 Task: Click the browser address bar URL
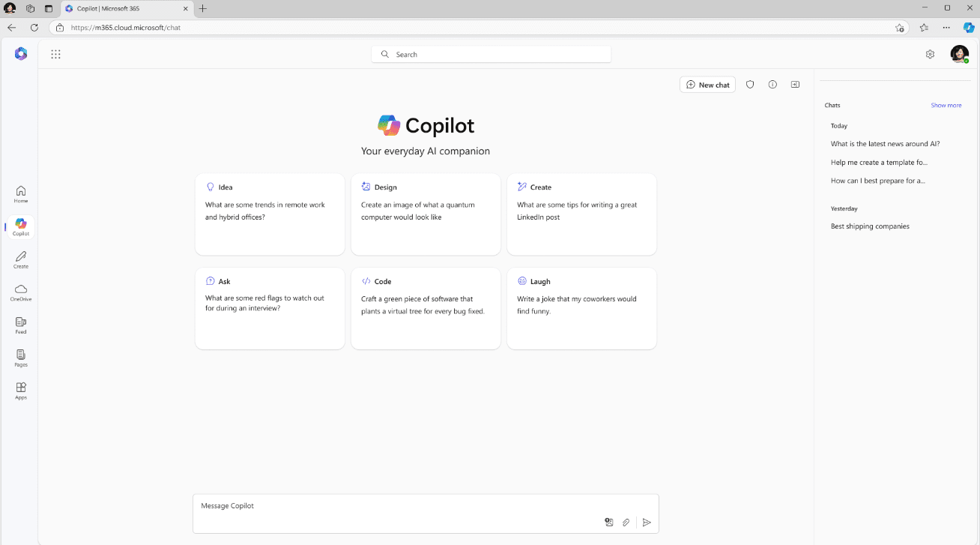click(x=126, y=28)
